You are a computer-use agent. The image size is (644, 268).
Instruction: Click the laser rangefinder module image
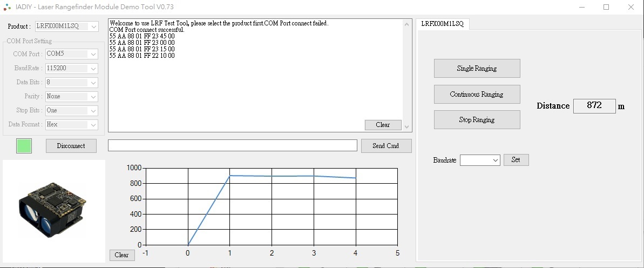tap(53, 210)
